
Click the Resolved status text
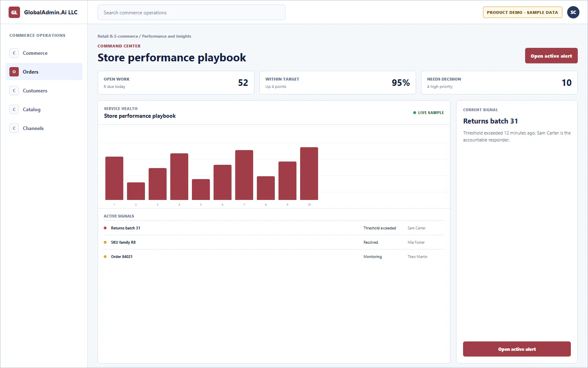pyautogui.click(x=371, y=242)
